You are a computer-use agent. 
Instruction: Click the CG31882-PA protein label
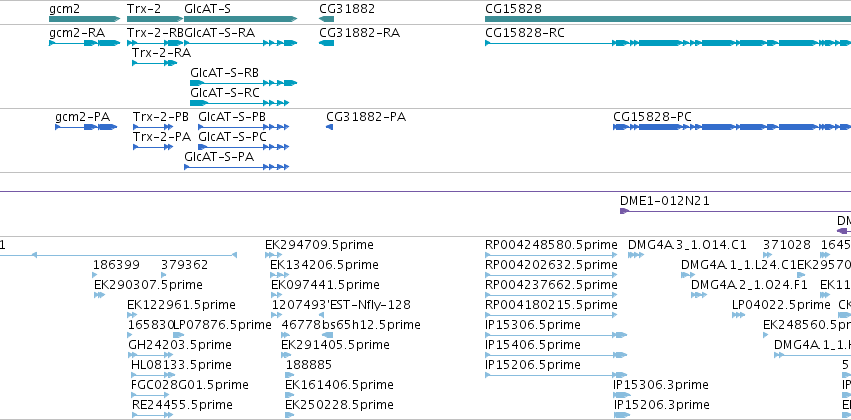(x=366, y=117)
